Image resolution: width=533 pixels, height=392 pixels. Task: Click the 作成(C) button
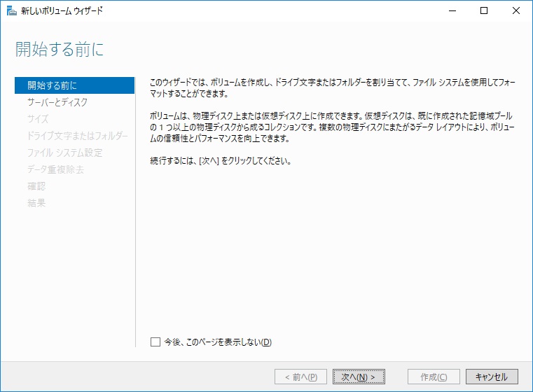pos(434,377)
